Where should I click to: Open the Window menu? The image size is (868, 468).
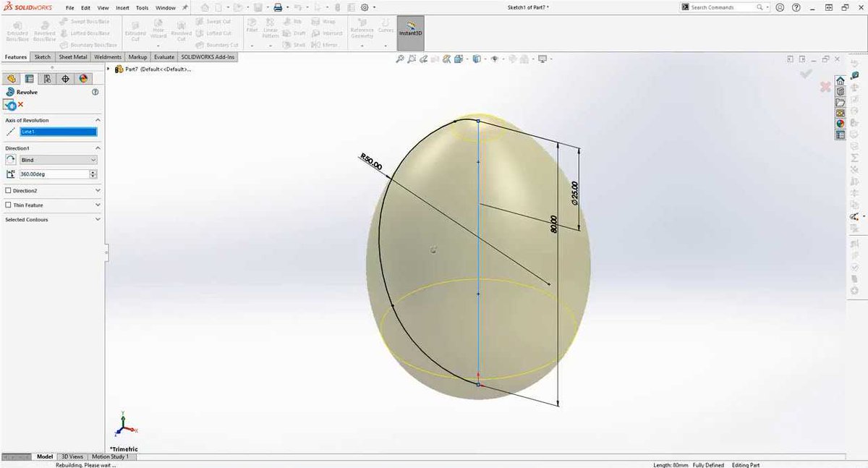pyautogui.click(x=166, y=7)
